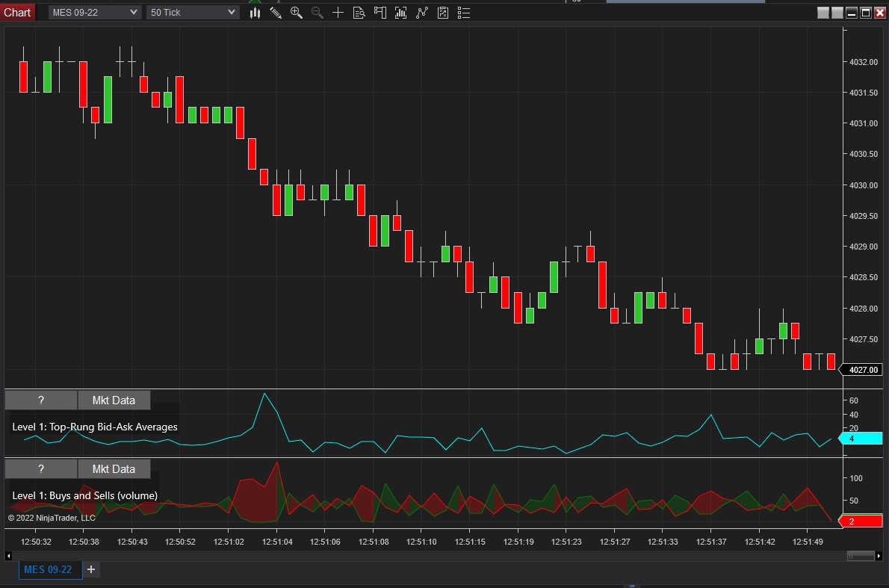The image size is (889, 588).
Task: Open the MES 09-22 instrument dropdown
Action: tap(94, 13)
